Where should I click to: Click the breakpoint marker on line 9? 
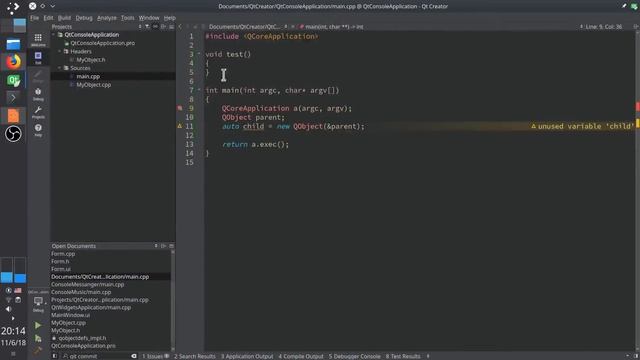click(180, 108)
